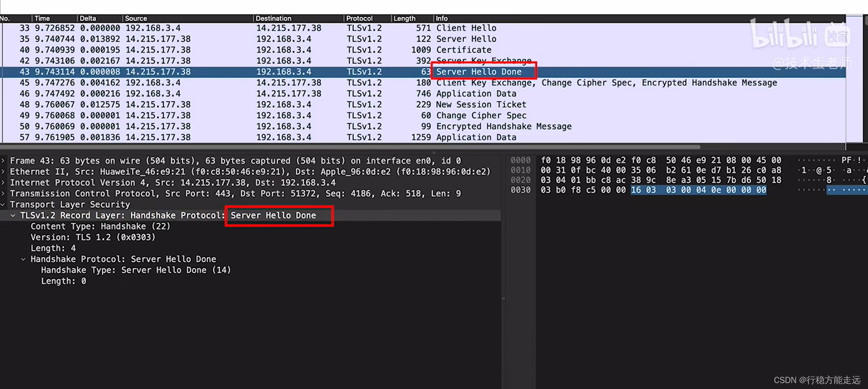Sort packets by the No. column header
Viewport: 868px width, 389px height.
click(15, 19)
